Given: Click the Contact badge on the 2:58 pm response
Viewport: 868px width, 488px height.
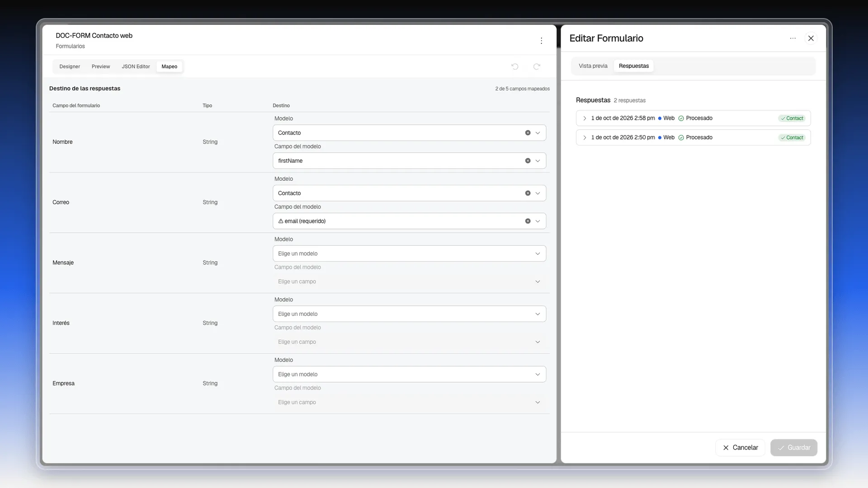Looking at the screenshot, I should (792, 118).
